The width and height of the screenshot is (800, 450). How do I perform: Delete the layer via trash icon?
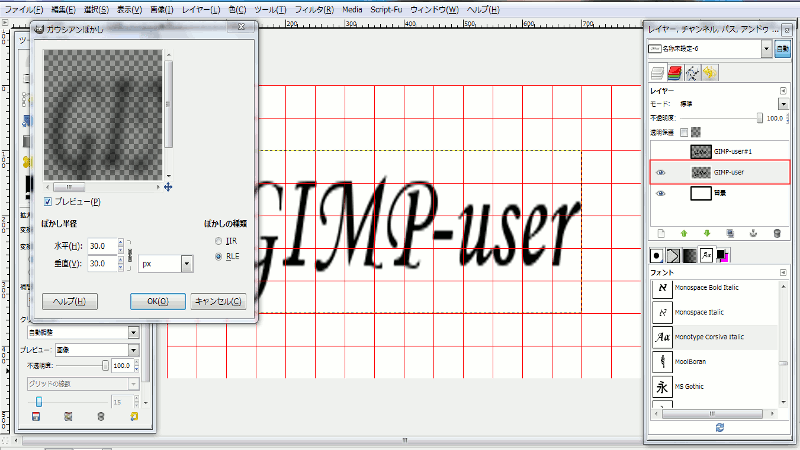coord(777,234)
